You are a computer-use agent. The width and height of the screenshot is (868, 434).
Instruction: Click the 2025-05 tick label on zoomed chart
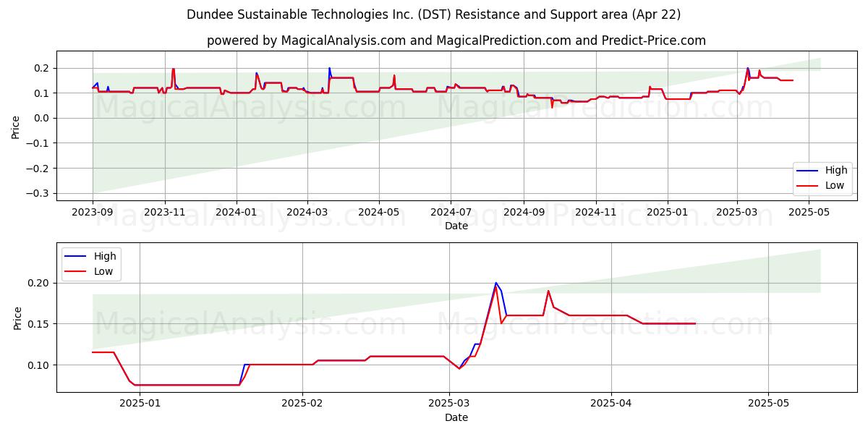click(769, 404)
